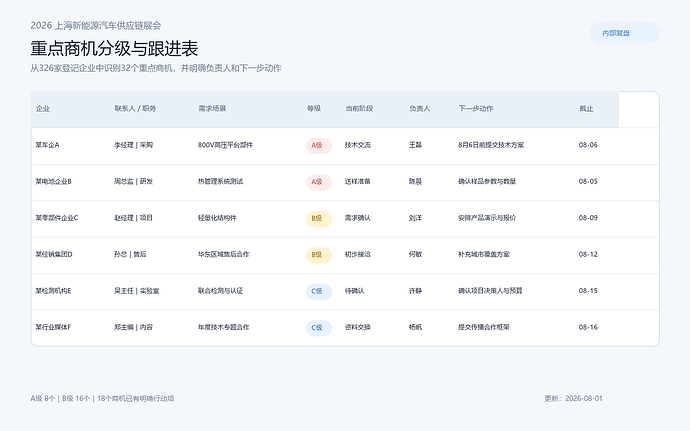690x431 pixels.
Task: Click owner name 刘洋
Action: [415, 218]
